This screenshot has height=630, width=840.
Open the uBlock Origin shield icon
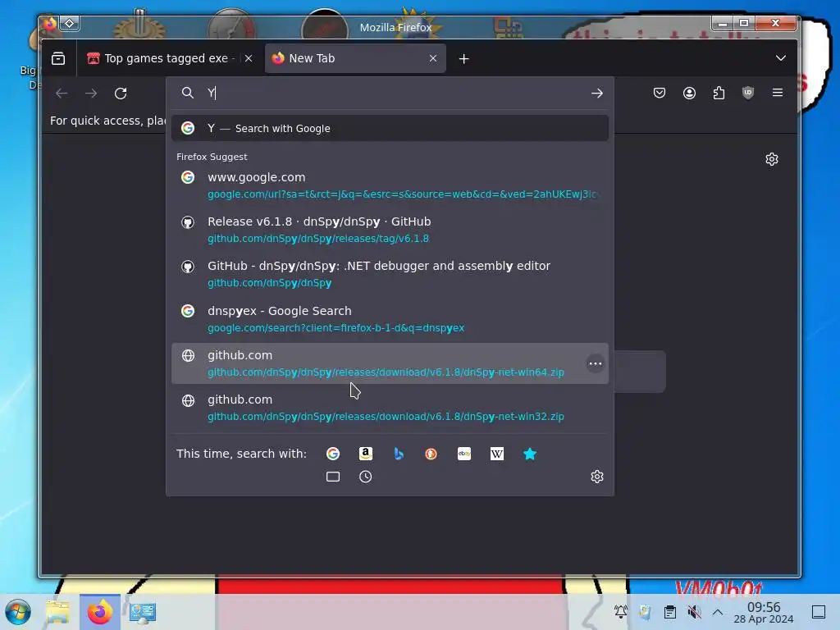coord(748,94)
